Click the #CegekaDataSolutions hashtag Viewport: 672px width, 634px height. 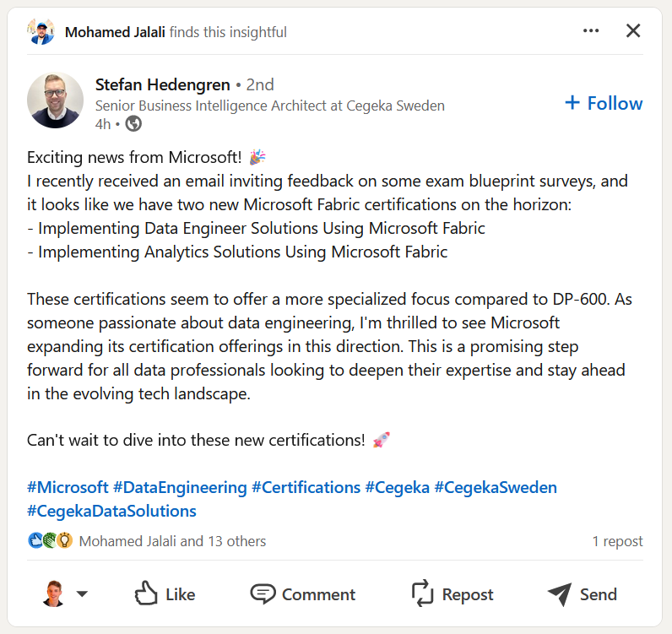click(111, 511)
